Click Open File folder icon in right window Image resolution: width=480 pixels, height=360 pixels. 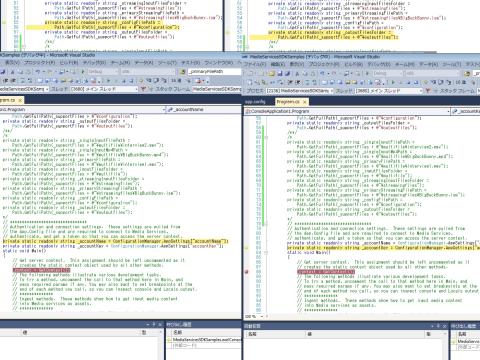click(x=271, y=73)
